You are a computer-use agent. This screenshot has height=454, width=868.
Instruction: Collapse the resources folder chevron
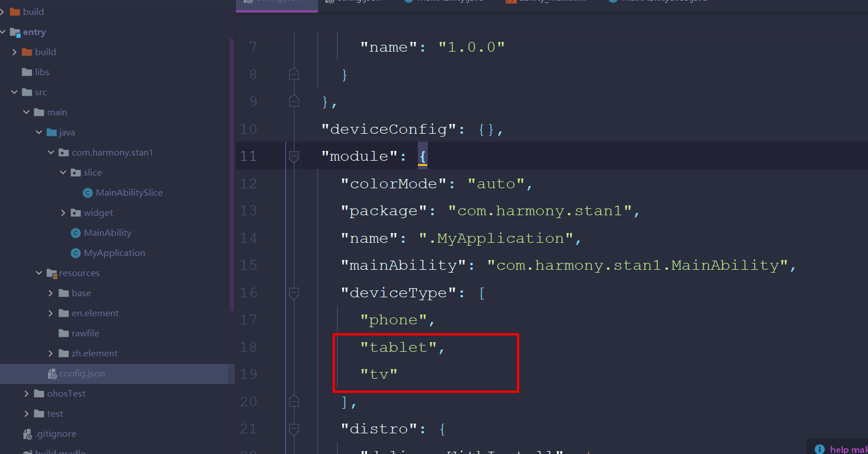[x=39, y=273]
